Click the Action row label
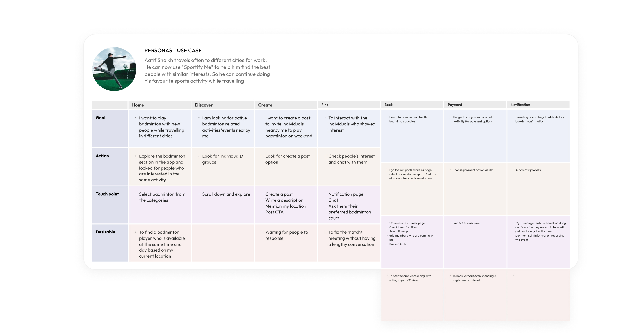The width and height of the screenshot is (644, 336). click(x=102, y=156)
